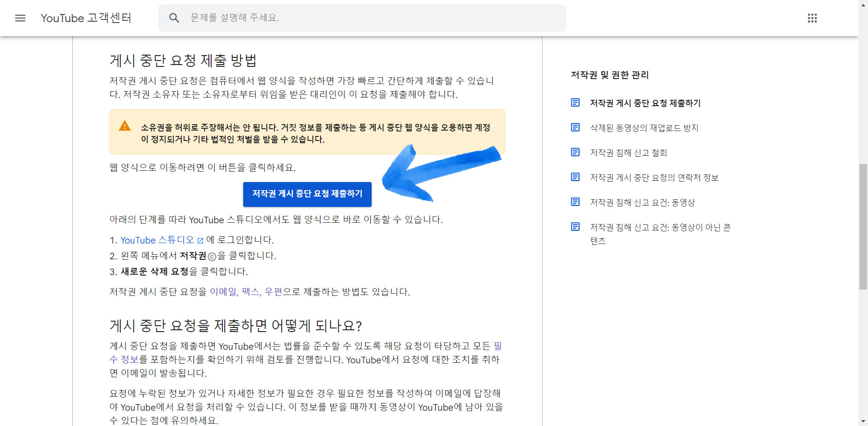This screenshot has width=868, height=426.
Task: Click article icon beside 동영상이 아닌 콘텐츠
Action: (x=575, y=227)
